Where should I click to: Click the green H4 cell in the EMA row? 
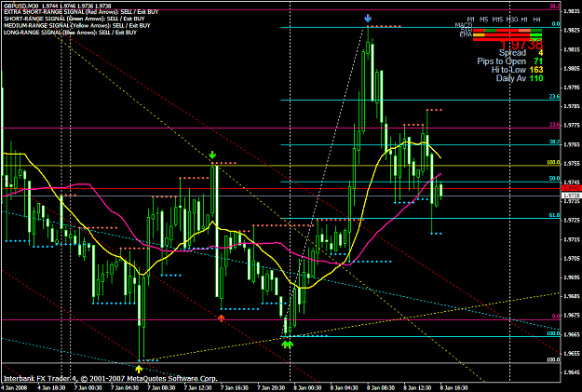click(x=536, y=34)
